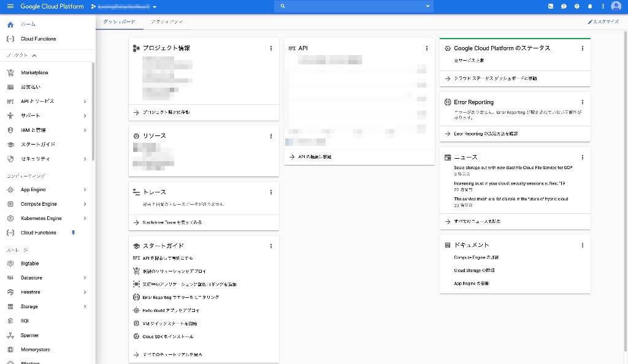628x364 pixels.
Task: Open options menu on Error Reporting card
Action: coord(582,102)
